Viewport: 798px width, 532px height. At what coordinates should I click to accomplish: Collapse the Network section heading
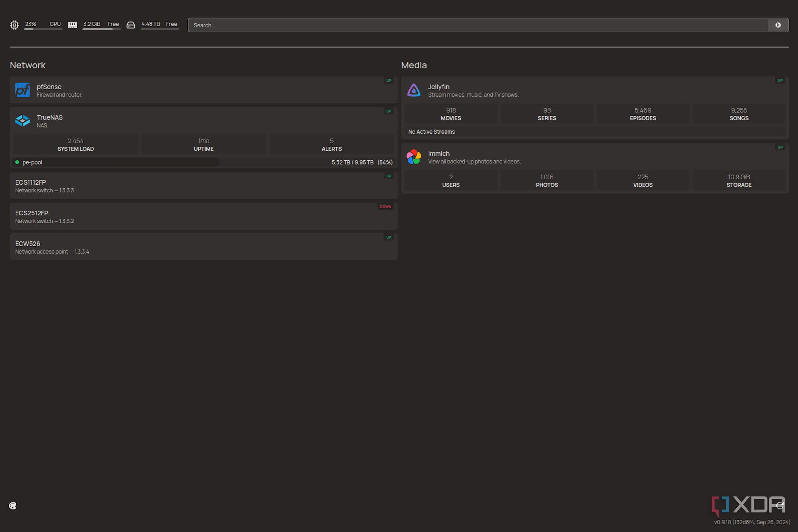[28, 65]
